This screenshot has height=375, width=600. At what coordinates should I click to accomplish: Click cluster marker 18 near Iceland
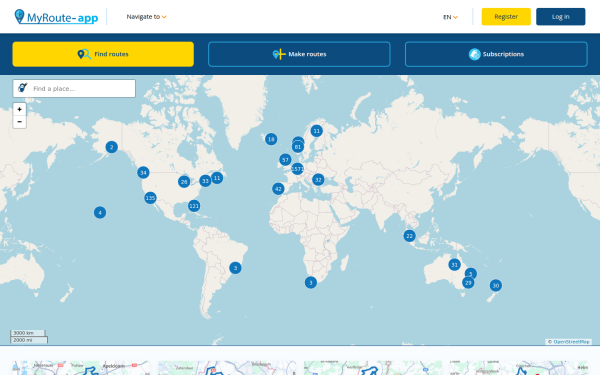[271, 139]
